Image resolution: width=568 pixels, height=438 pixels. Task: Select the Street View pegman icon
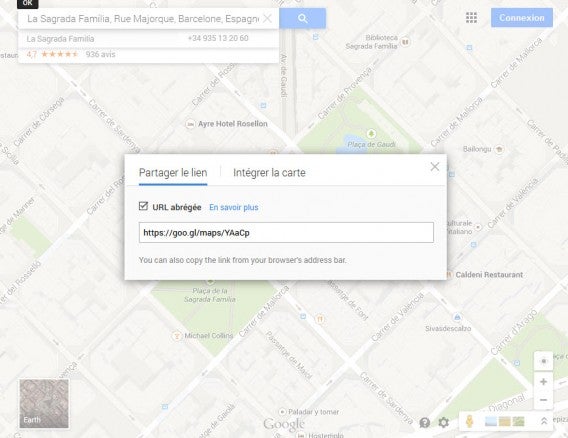click(x=469, y=421)
